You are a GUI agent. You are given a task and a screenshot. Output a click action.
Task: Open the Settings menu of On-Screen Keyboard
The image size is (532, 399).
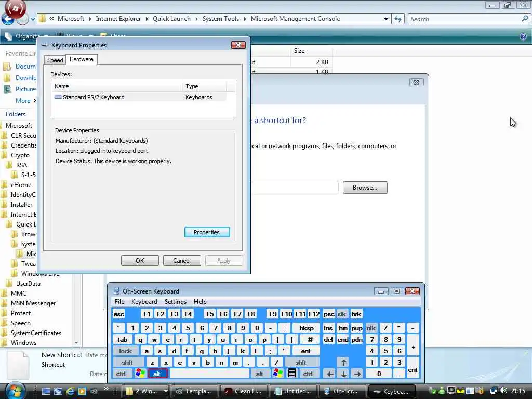[x=176, y=302]
